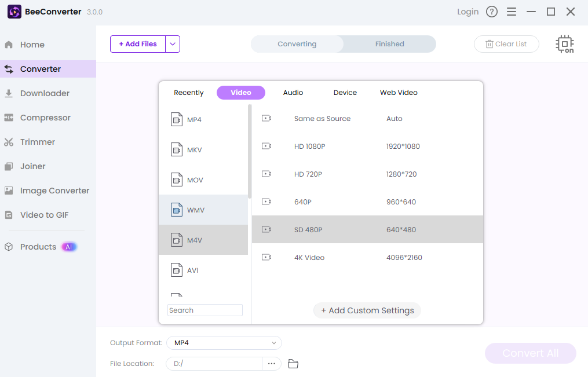588x377 pixels.
Task: Go to Trimmer in the sidebar
Action: coord(38,142)
